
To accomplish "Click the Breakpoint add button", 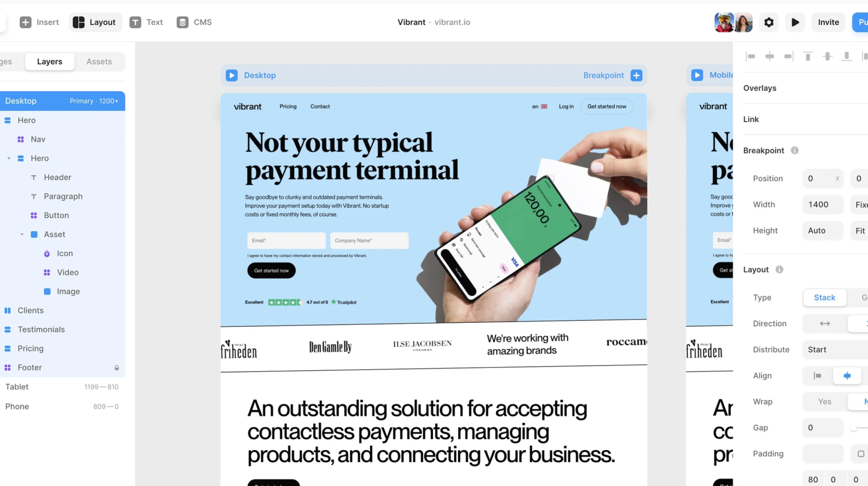I will click(636, 75).
